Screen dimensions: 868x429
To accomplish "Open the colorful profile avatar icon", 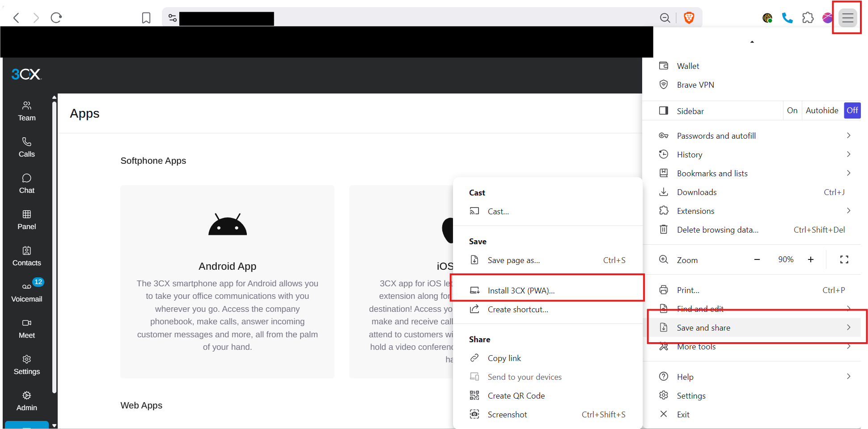I will click(x=827, y=18).
